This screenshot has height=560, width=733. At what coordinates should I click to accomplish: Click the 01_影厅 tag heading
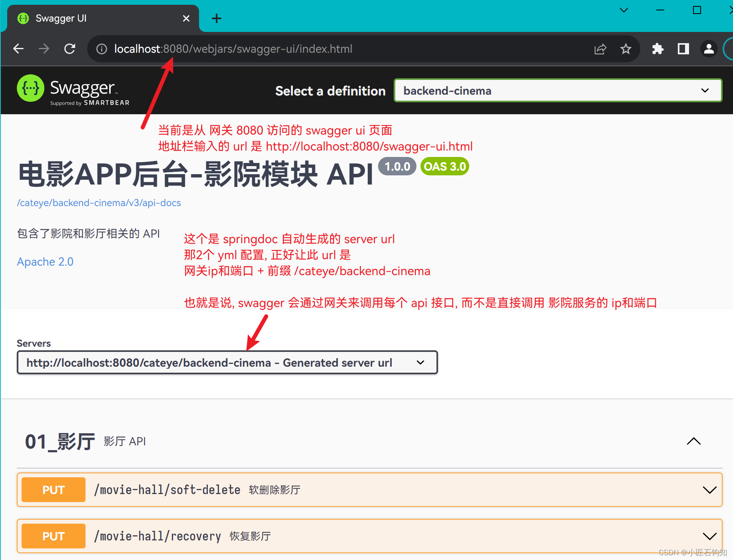[60, 442]
